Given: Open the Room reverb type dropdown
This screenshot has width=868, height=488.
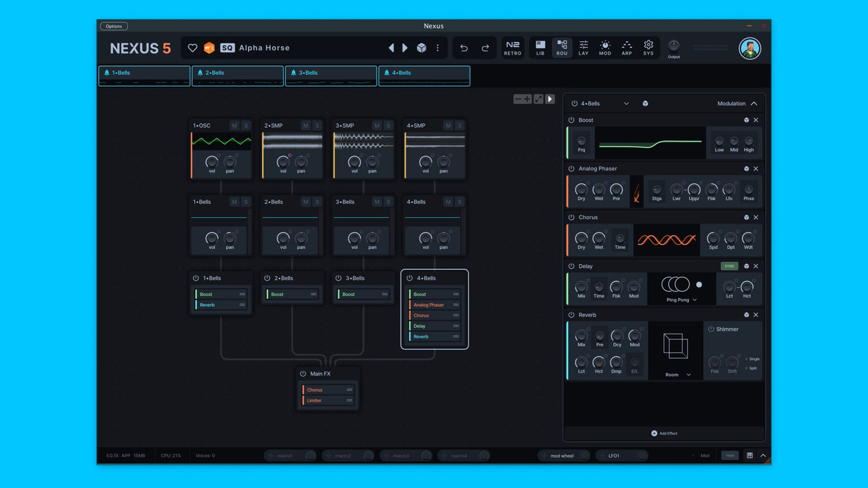Looking at the screenshot, I should pyautogui.click(x=678, y=375).
